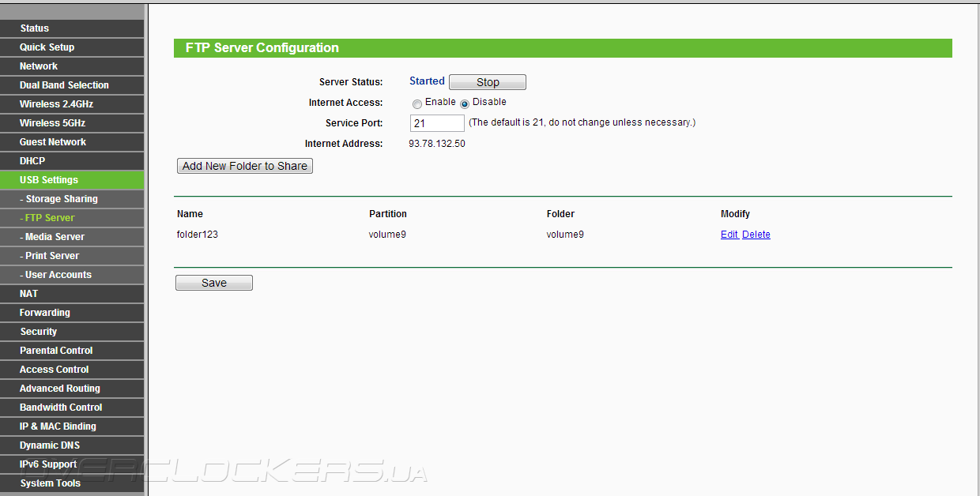Open the Status menu item
Image resolution: width=980 pixels, height=496 pixels.
pos(72,28)
